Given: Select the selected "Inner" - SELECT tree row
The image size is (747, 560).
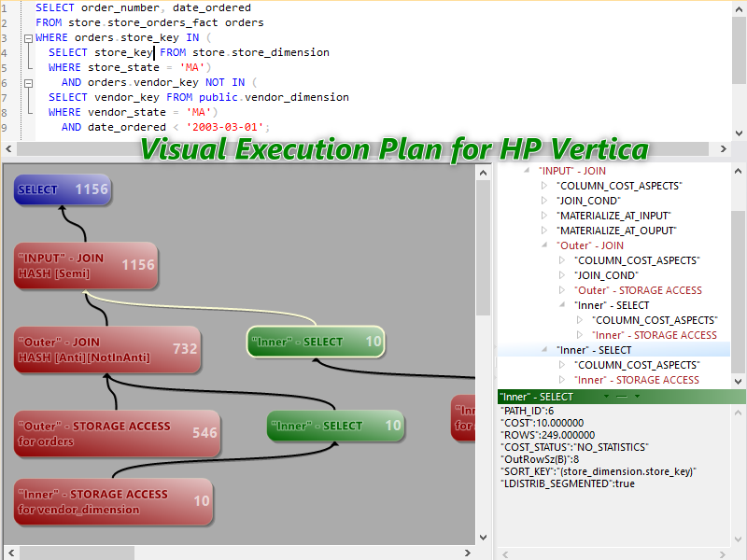Looking at the screenshot, I should click(594, 350).
